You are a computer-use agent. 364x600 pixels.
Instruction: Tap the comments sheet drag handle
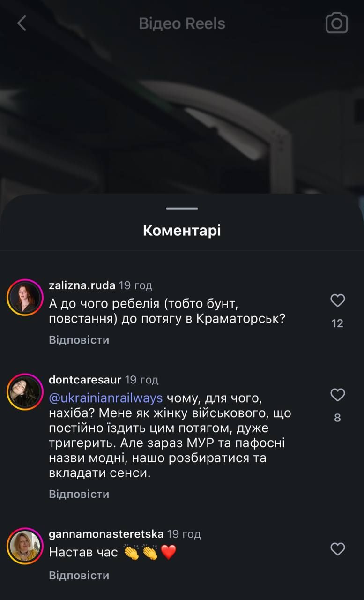(182, 208)
